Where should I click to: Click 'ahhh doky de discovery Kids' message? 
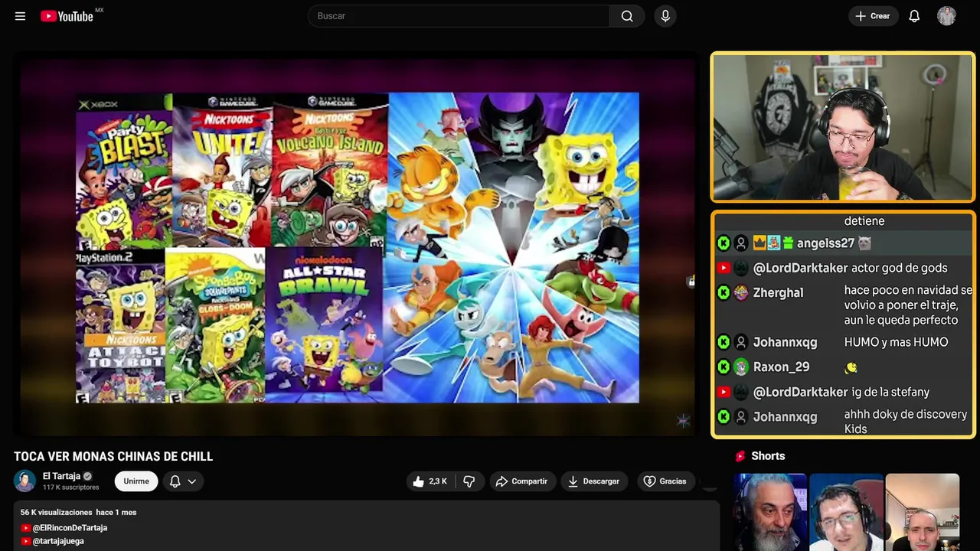906,422
